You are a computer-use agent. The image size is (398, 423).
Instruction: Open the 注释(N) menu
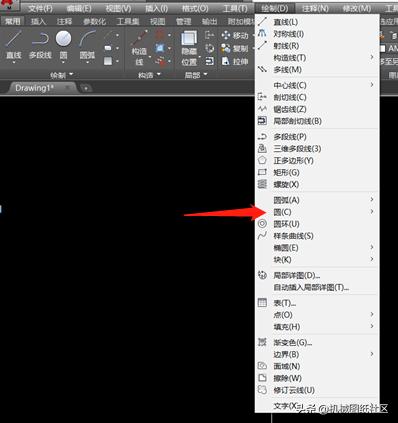315,8
